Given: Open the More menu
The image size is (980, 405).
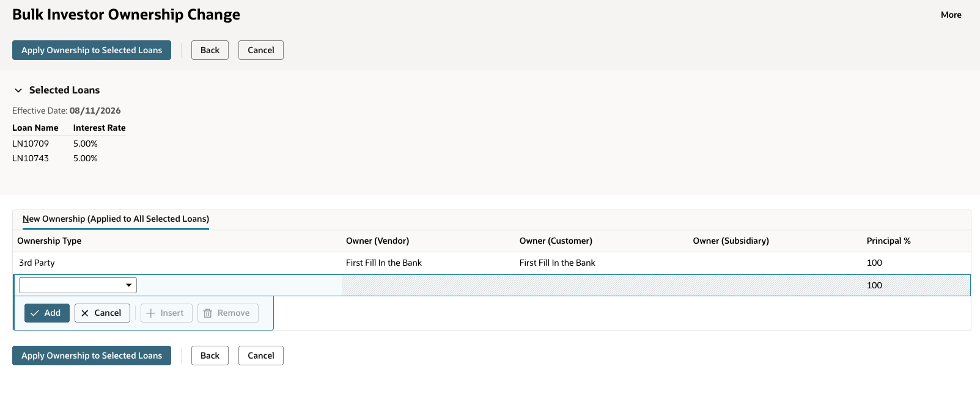Looking at the screenshot, I should [951, 15].
